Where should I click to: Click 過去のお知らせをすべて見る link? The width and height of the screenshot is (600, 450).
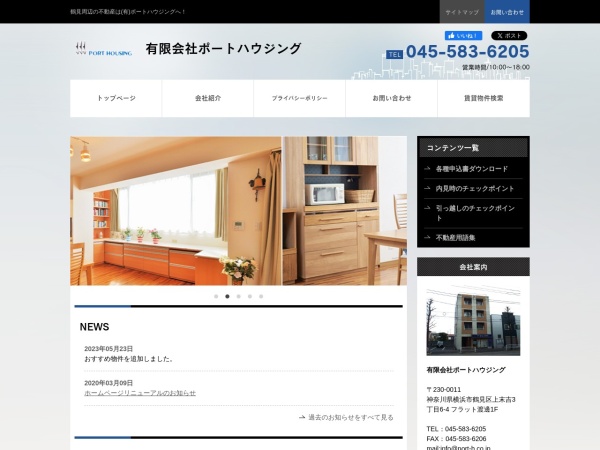click(351, 417)
